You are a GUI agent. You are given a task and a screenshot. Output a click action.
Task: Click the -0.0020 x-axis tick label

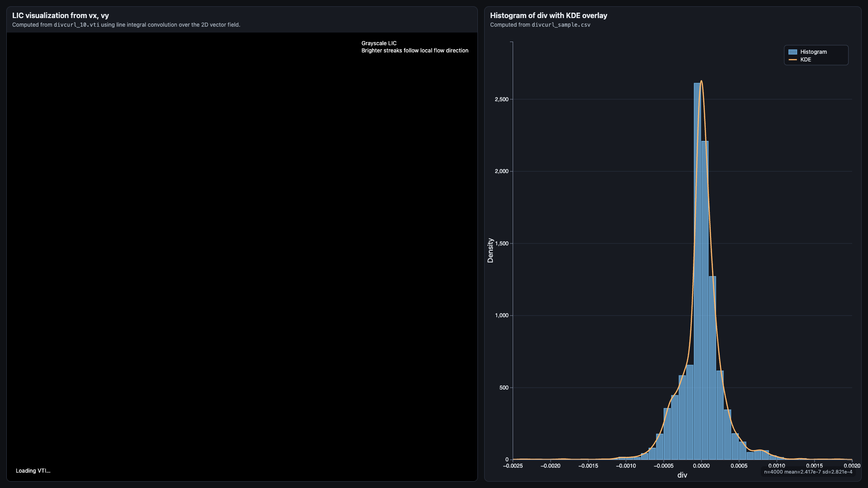550,466
